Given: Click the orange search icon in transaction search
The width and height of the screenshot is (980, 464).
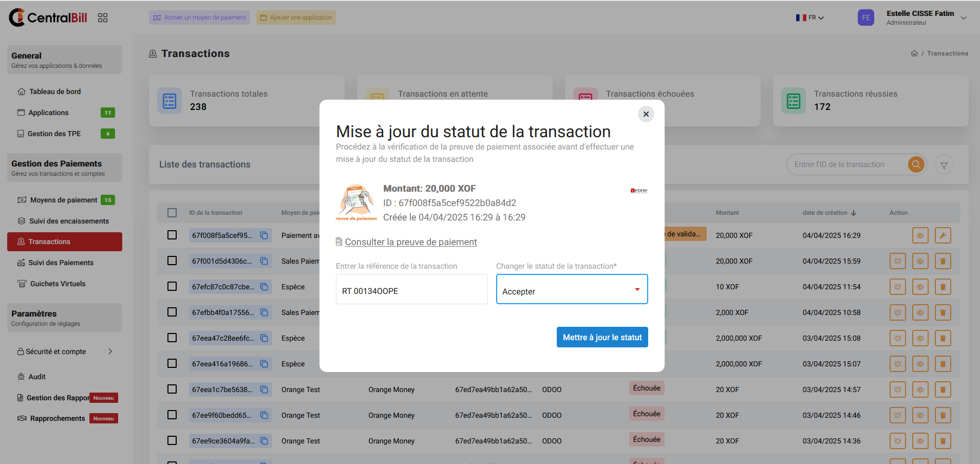Looking at the screenshot, I should [x=916, y=164].
